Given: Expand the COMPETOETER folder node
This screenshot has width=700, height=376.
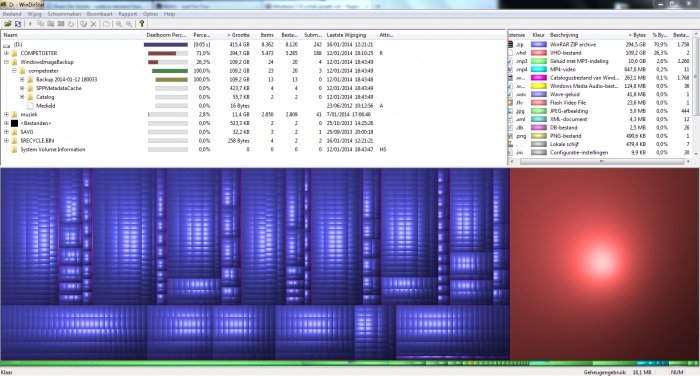Looking at the screenshot, I should [6, 53].
